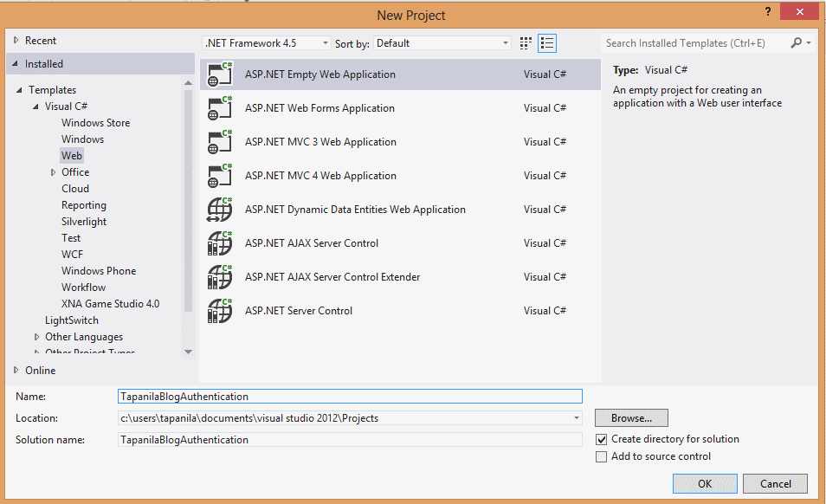
Task: Open the Location path dropdown arrow
Action: (x=577, y=418)
